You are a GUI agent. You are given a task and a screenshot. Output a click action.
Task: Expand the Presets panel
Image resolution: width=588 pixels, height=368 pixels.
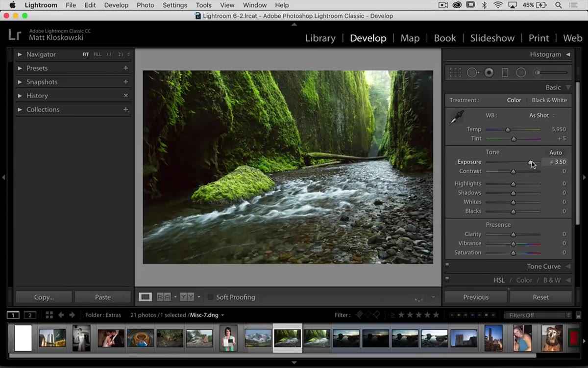tap(20, 68)
